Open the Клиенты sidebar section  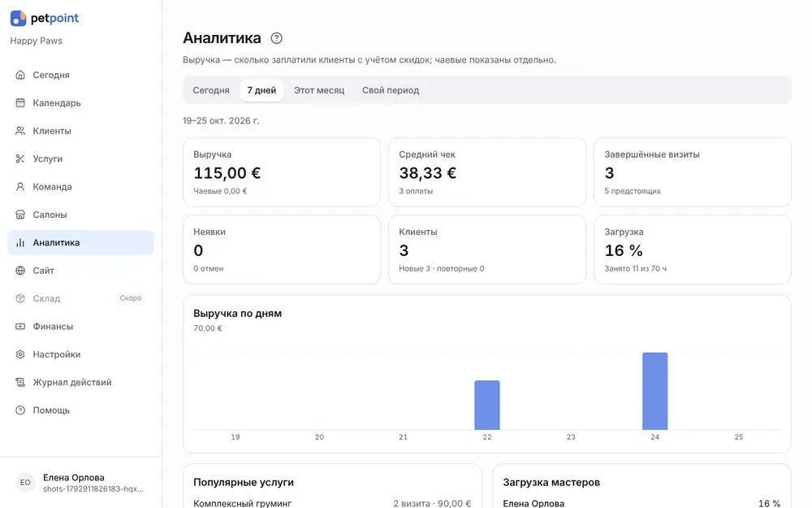click(80, 131)
